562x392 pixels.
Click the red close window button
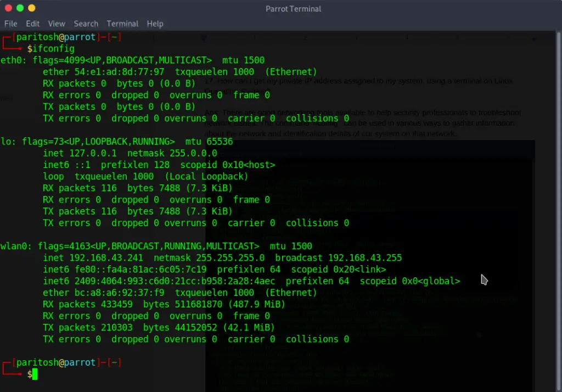tap(8, 8)
